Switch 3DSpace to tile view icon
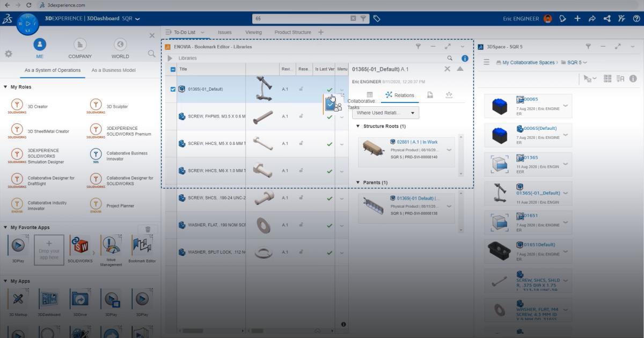This screenshot has width=644, height=338. tap(608, 78)
